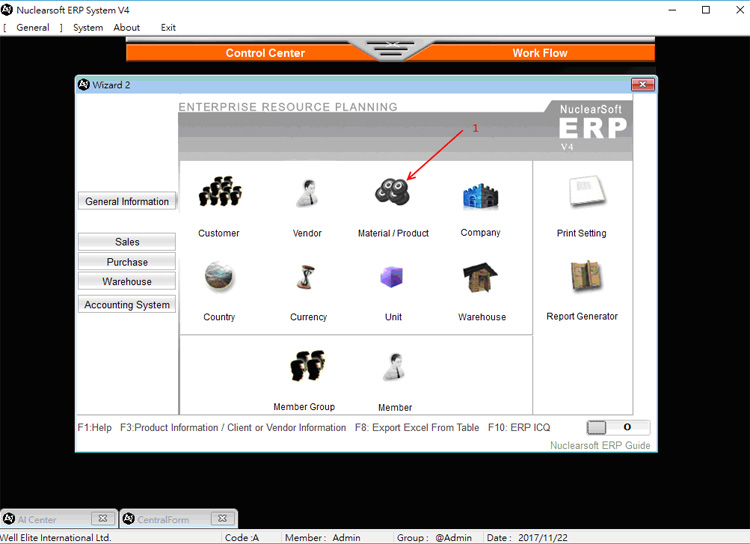Click the F8: Export Excel From Table text
This screenshot has width=750, height=544.
tap(417, 427)
